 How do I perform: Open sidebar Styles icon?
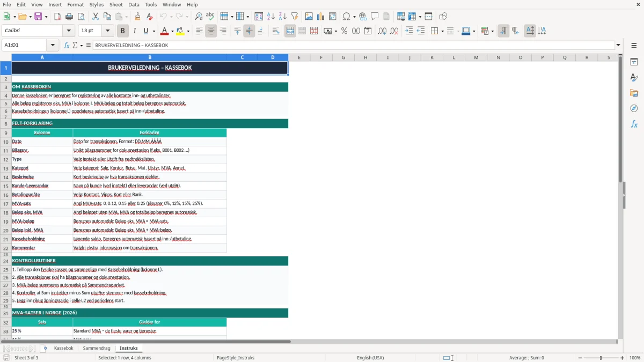click(634, 77)
